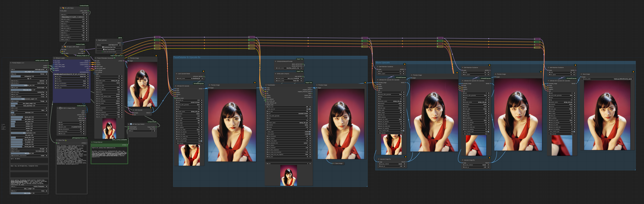Click collapse dot on Portrait Master v.2.3 node
Viewport: 644px width, 204px height.
click(x=11, y=63)
